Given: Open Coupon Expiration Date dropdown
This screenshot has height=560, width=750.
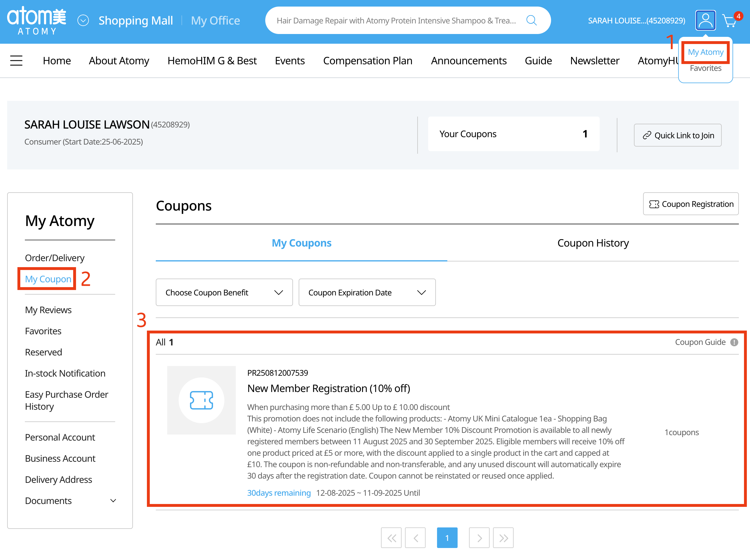Looking at the screenshot, I should coord(367,292).
